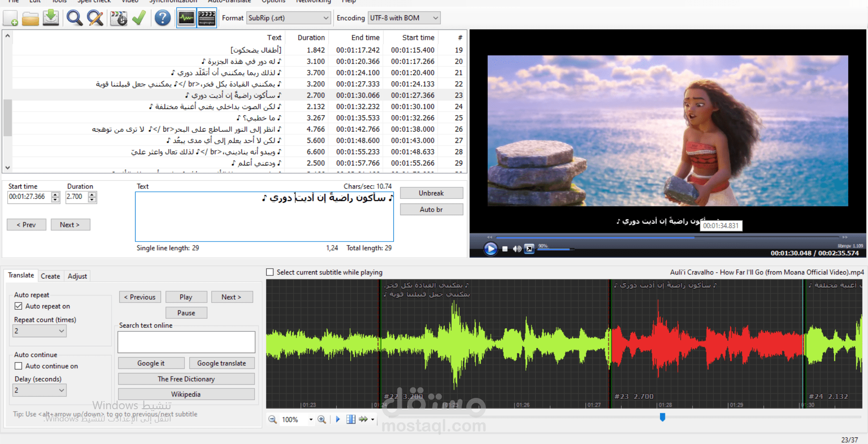Click the Auto br button
The image size is (868, 444).
[x=431, y=209]
